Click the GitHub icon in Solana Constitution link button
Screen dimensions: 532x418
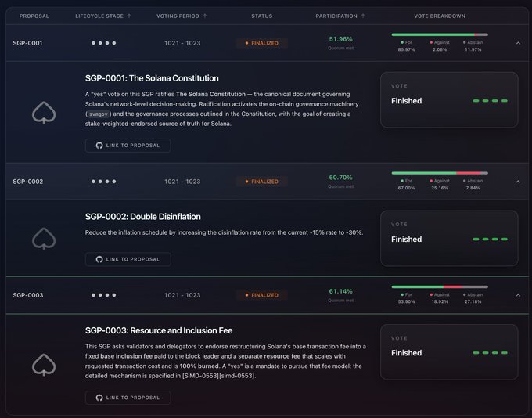click(99, 146)
